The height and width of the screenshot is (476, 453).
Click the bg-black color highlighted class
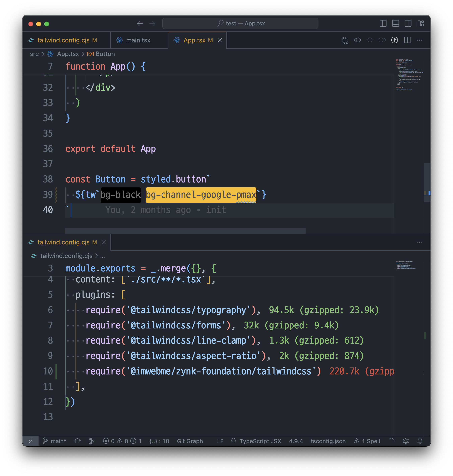pyautogui.click(x=121, y=195)
